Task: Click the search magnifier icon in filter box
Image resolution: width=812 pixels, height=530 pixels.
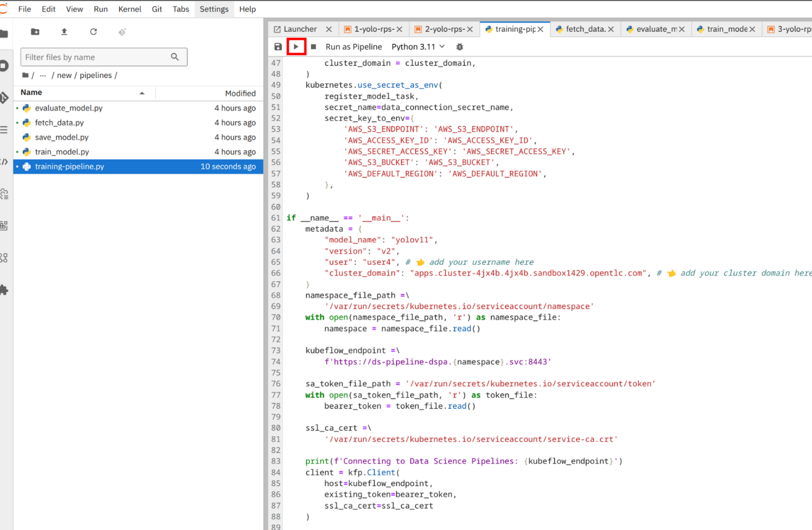Action: tap(175, 57)
